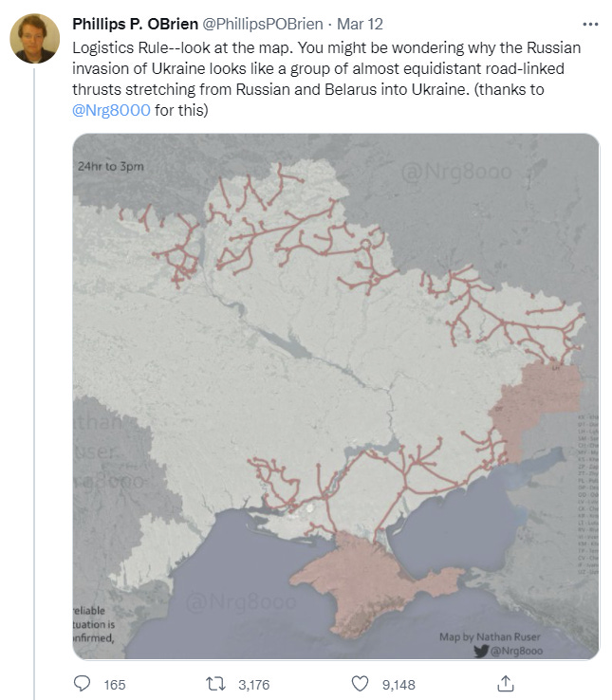Click the @Nrg8ooo watermark atop the map

pos(455,172)
